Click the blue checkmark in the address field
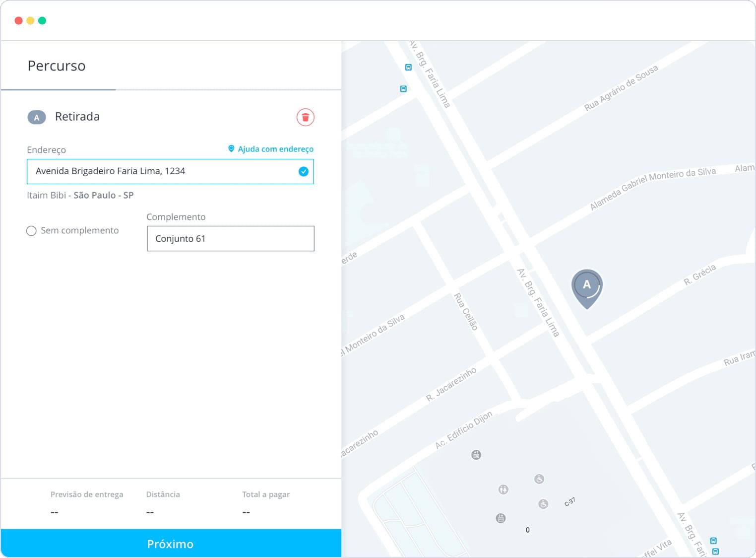Screen dimensions: 756x558 pos(304,171)
